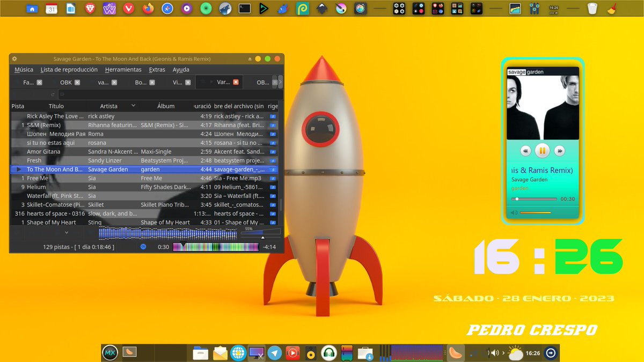Close the va... playlist tab

115,83
